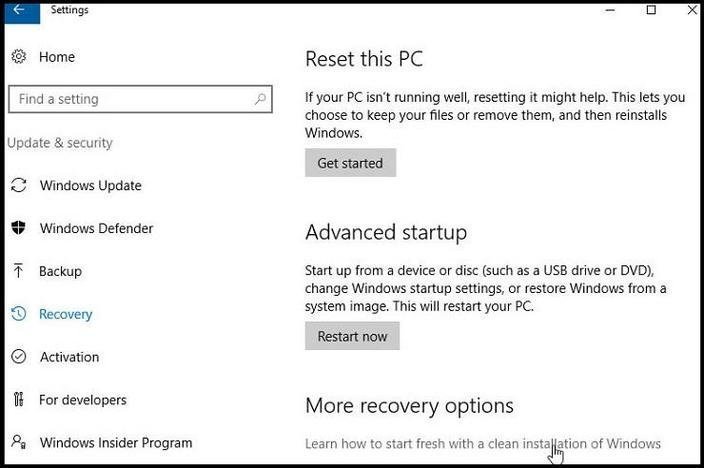The image size is (704, 468).
Task: Focus the Find a setting search box
Action: (x=130, y=99)
